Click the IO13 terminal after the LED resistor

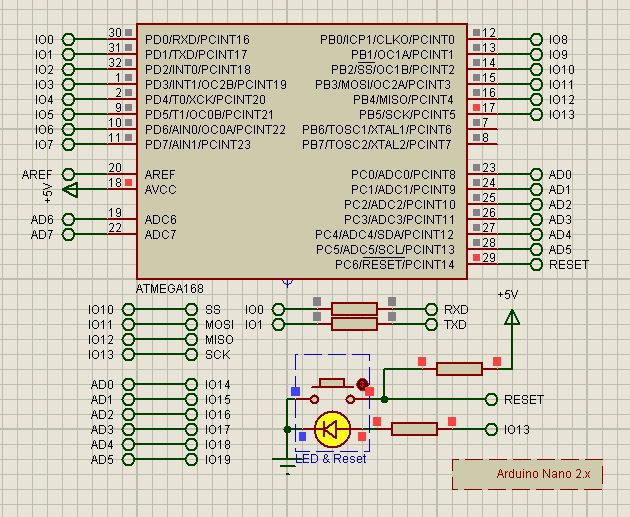tap(491, 429)
